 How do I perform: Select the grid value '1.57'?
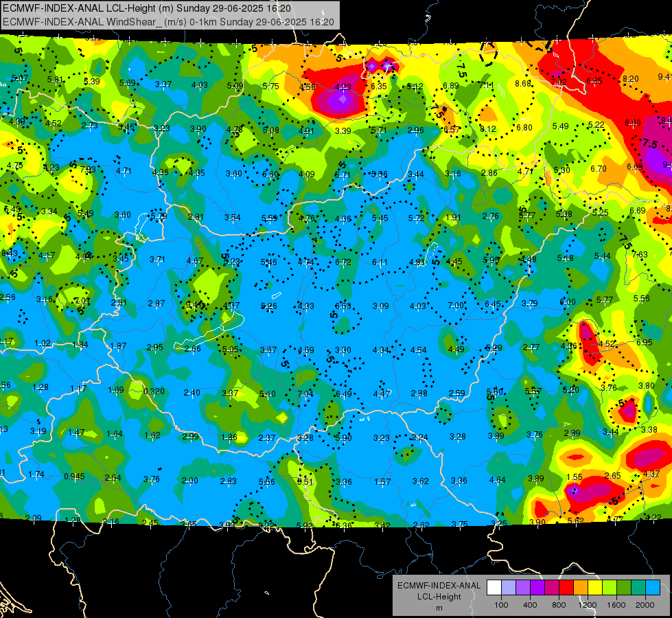[382, 482]
